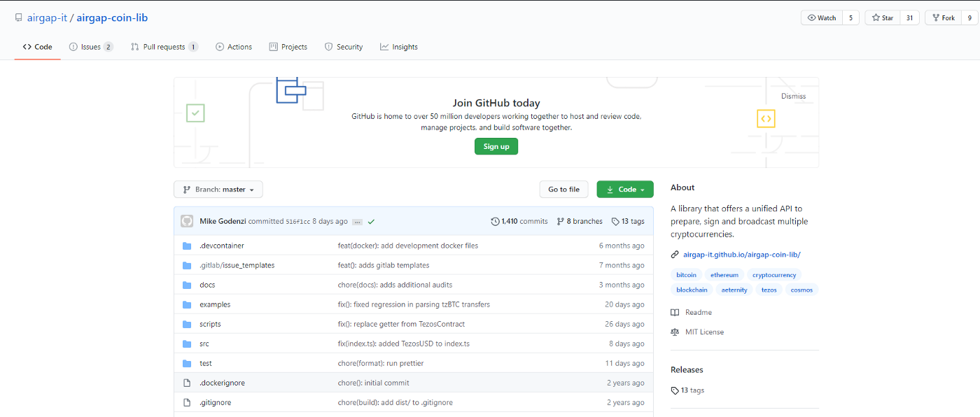Image resolution: width=980 pixels, height=417 pixels.
Task: Click the Readme book icon
Action: click(x=675, y=313)
